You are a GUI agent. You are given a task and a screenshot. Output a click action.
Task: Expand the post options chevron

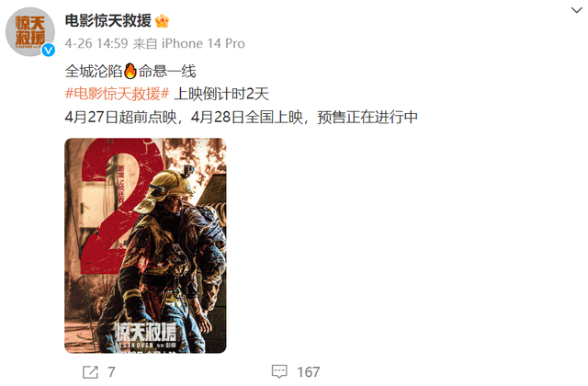click(x=576, y=10)
